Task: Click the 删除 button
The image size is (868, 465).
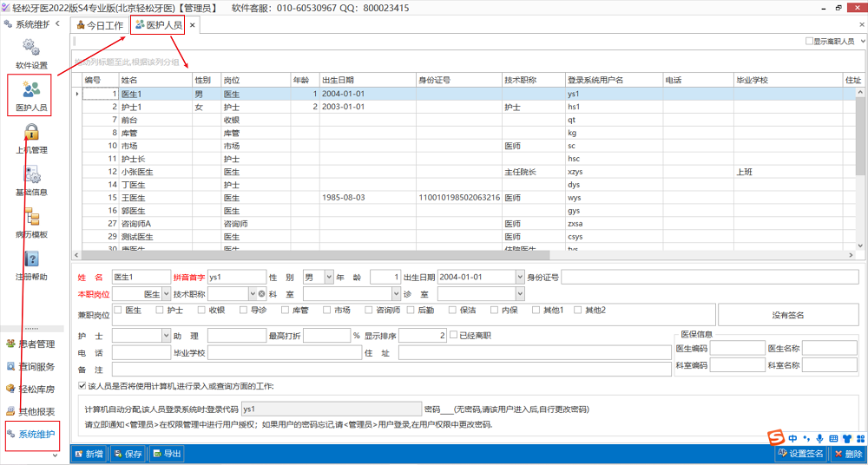Action: pyautogui.click(x=847, y=454)
